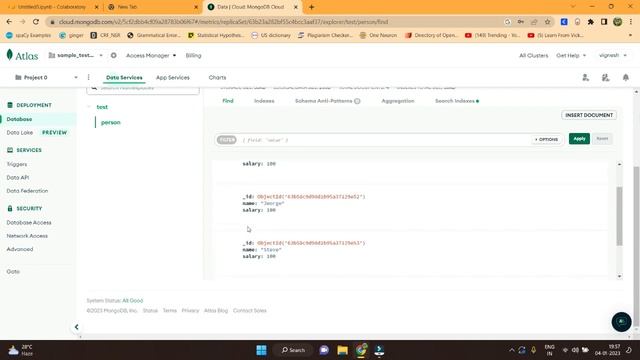Screen dimensions: 640x360
Task: Open the Search Indexes tab
Action: point(456,101)
